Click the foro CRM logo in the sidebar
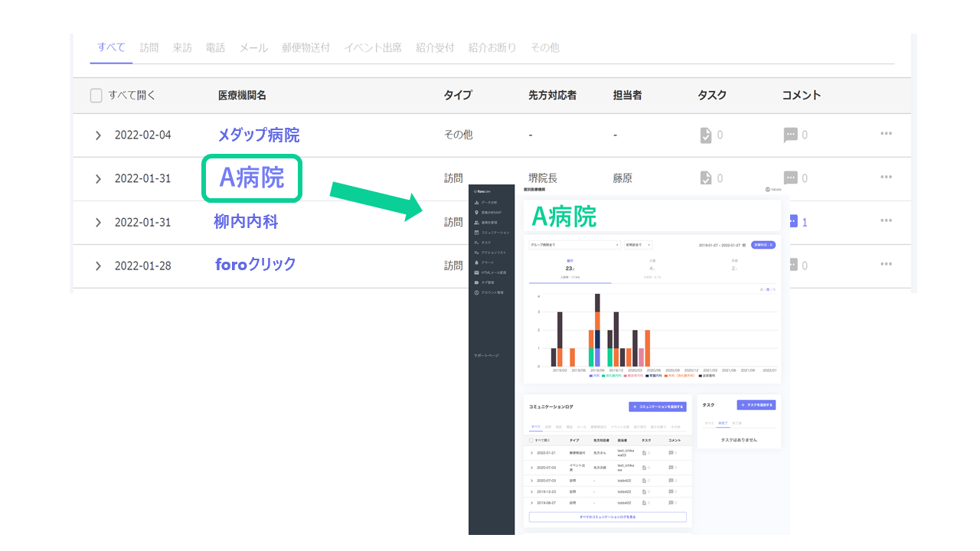Image resolution: width=980 pixels, height=551 pixels. (483, 191)
